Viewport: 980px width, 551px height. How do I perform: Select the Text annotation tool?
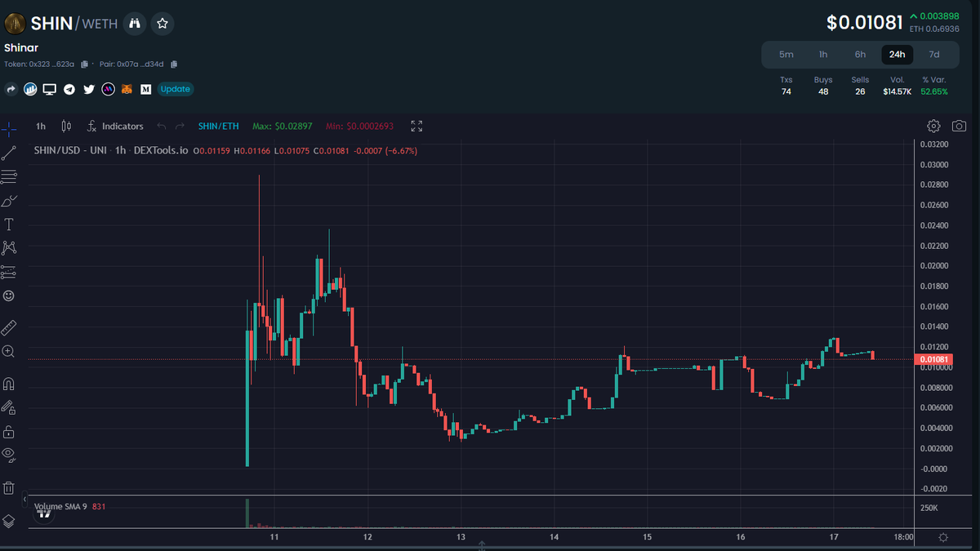pyautogui.click(x=10, y=224)
